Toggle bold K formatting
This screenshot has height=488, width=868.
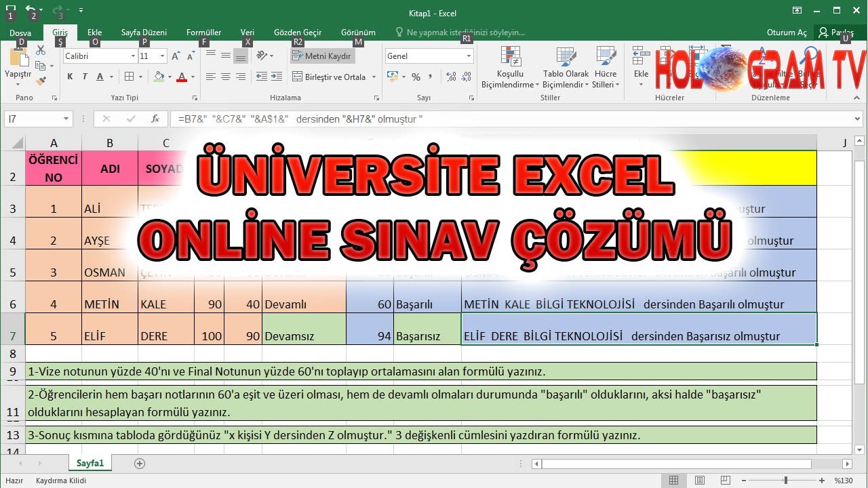tap(70, 77)
